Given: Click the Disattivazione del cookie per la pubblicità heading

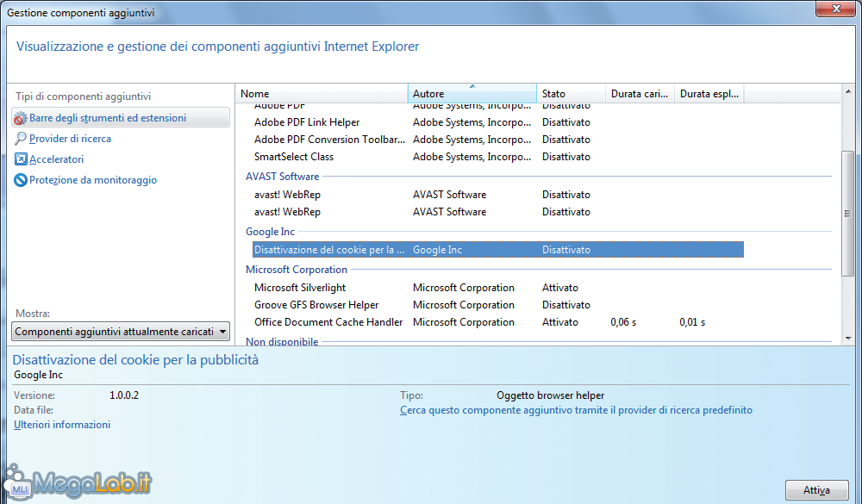Looking at the screenshot, I should 135,360.
